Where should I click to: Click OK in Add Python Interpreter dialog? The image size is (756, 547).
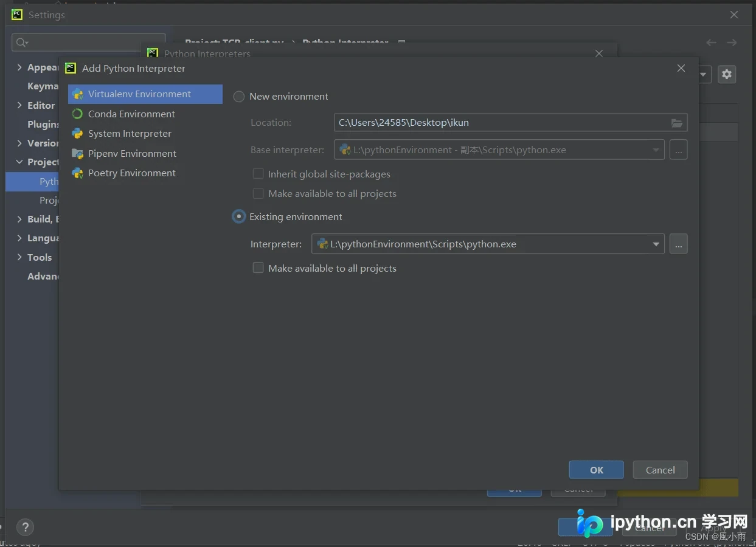(x=597, y=470)
